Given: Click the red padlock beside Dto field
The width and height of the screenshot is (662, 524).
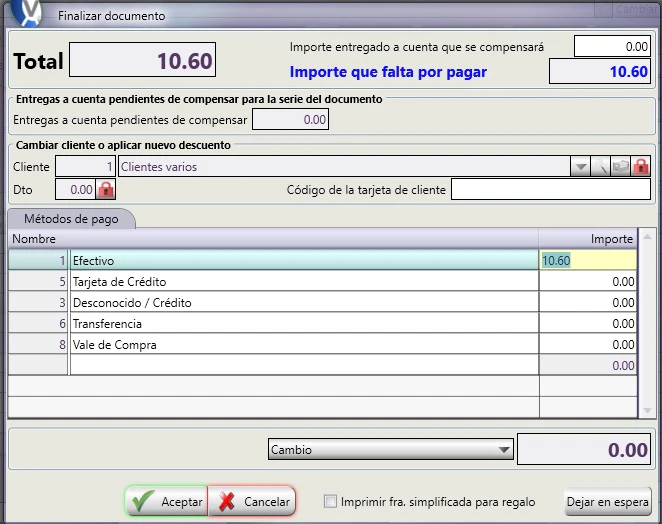Looking at the screenshot, I should point(106,190).
